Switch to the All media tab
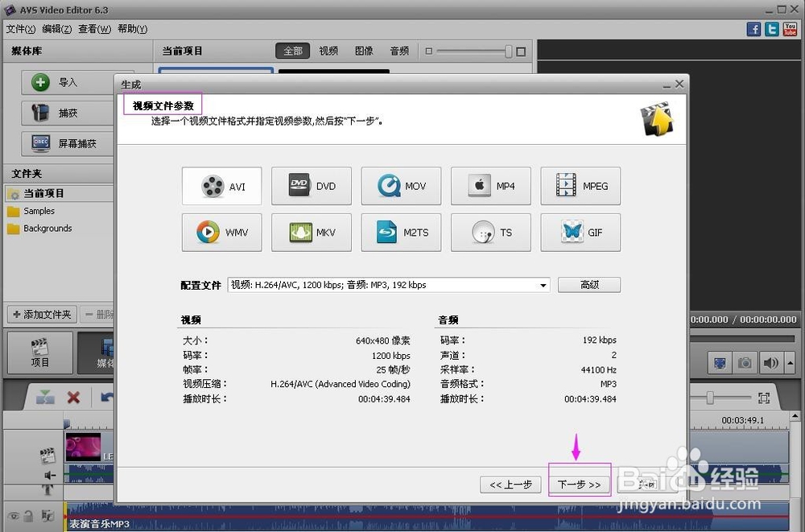Viewport: 805px width, 532px height. coord(293,51)
